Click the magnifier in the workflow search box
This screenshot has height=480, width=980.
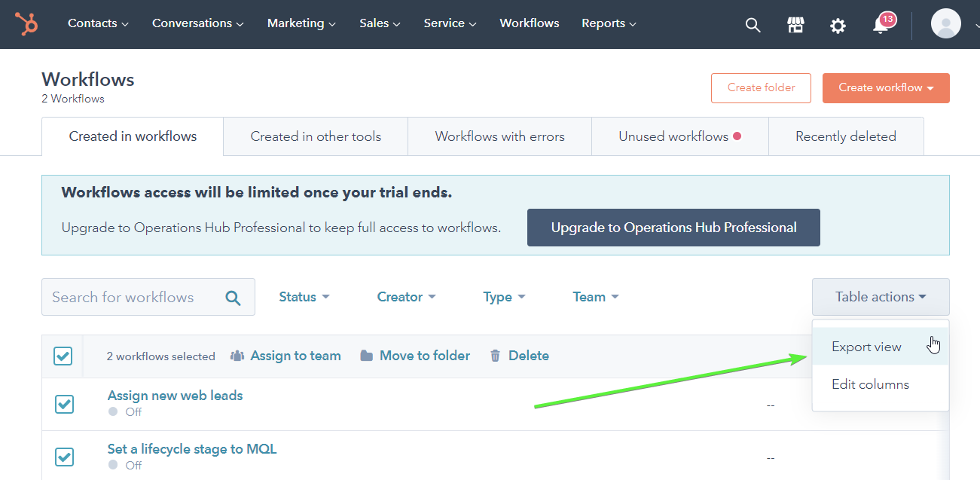(x=233, y=297)
